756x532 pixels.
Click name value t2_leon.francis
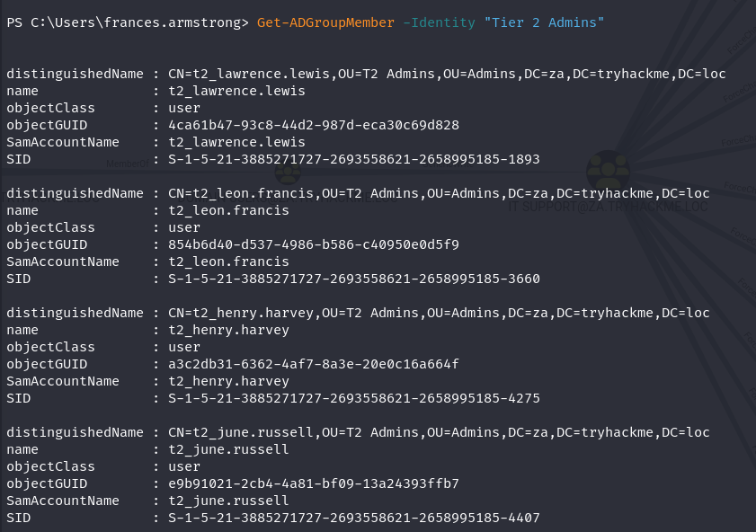tap(228, 210)
